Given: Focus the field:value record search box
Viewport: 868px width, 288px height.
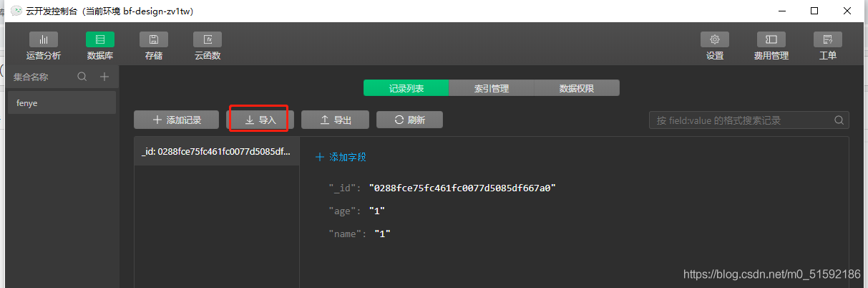Looking at the screenshot, I should pos(749,120).
